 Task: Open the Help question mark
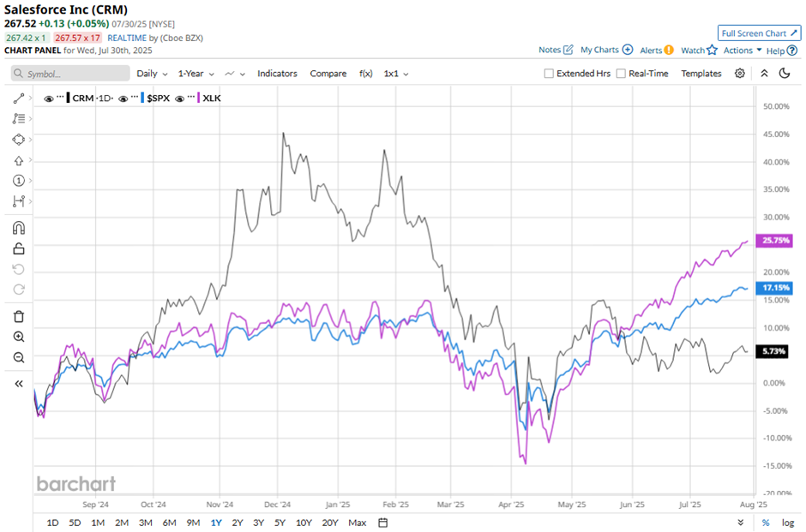(792, 51)
